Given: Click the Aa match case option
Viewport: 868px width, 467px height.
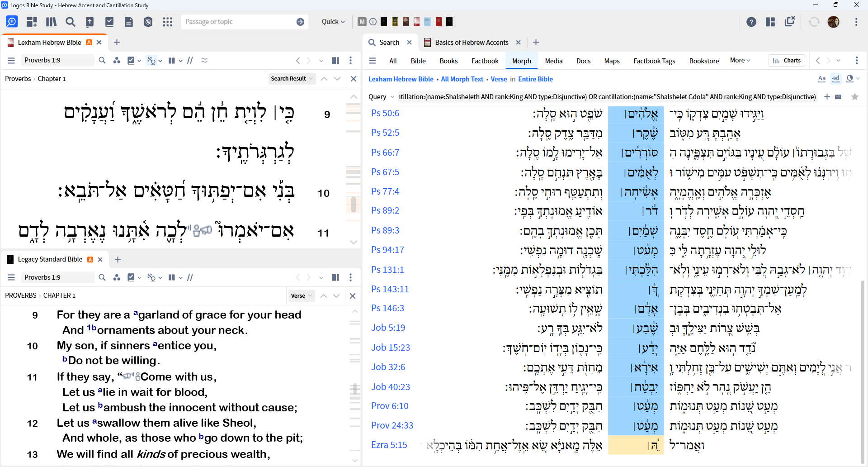Looking at the screenshot, I should pos(822,79).
